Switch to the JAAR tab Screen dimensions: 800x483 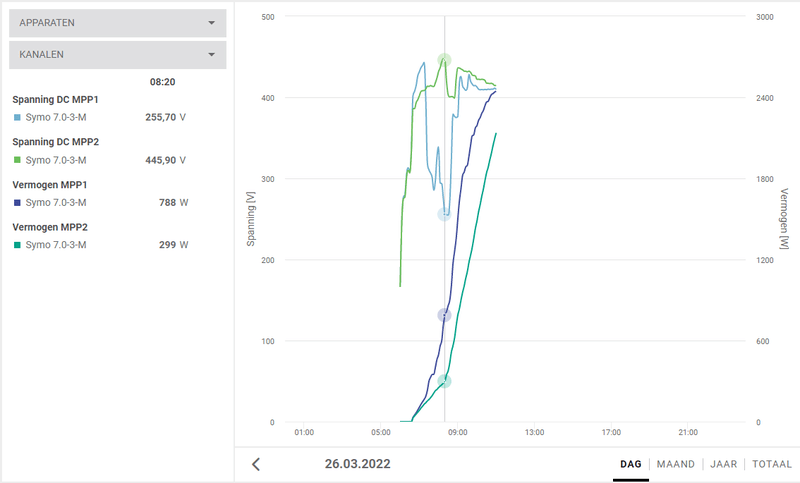[723, 464]
